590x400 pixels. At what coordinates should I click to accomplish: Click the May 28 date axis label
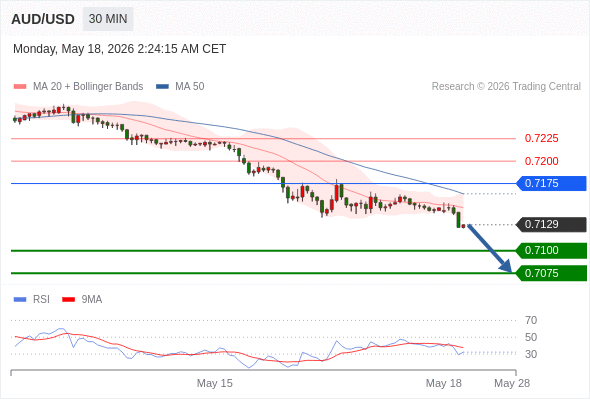click(x=512, y=383)
